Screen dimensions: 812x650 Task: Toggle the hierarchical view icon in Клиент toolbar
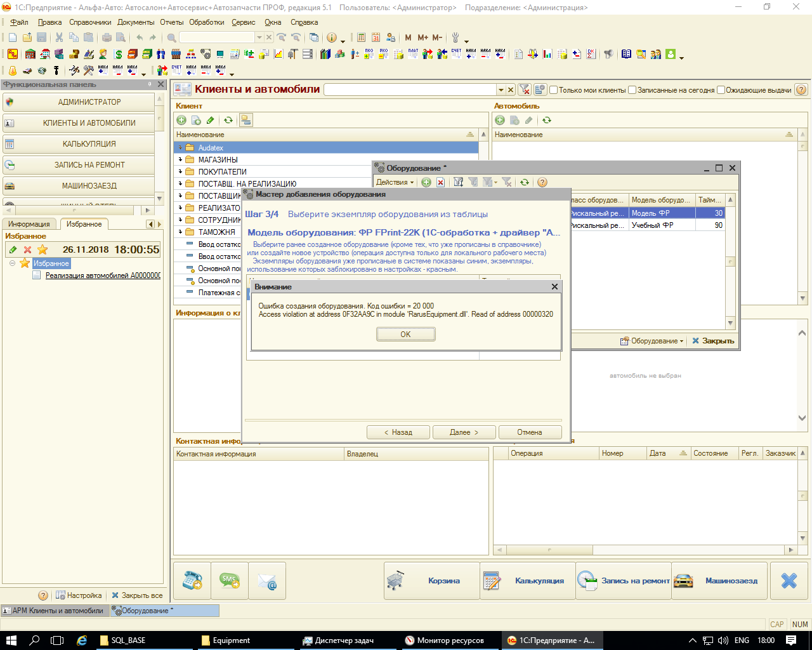(246, 120)
